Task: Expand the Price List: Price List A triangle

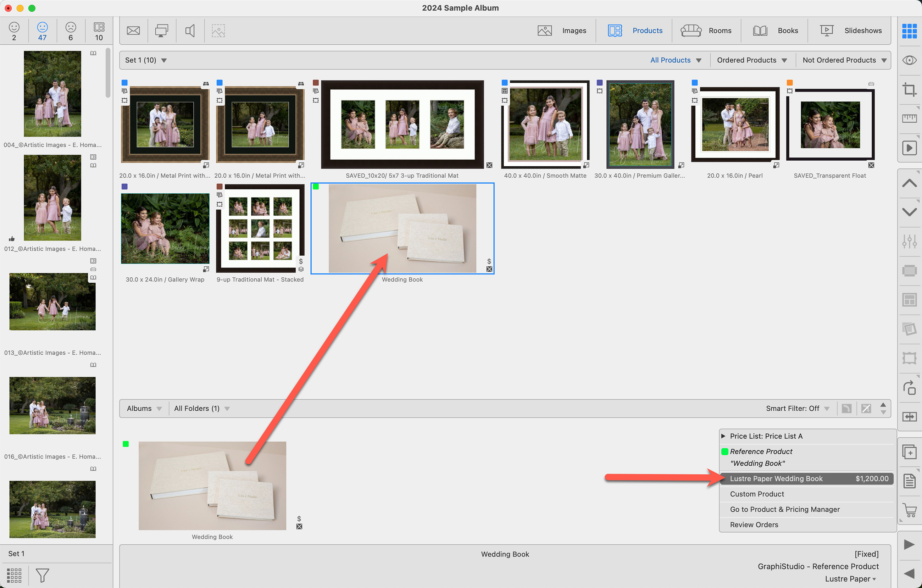Action: pos(723,436)
